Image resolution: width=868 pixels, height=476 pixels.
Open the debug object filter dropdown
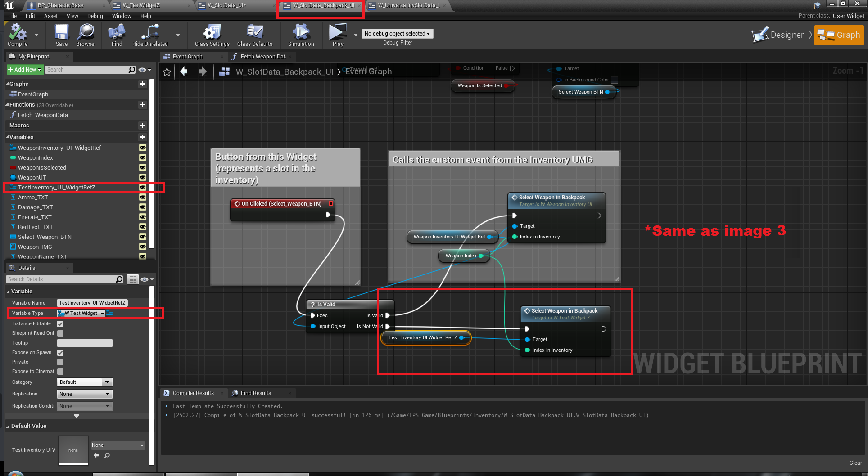(397, 34)
